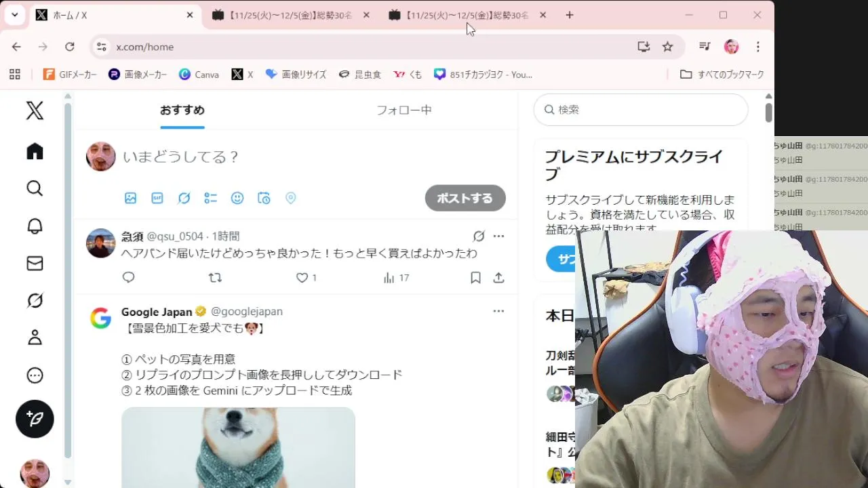
Task: Open Canva bookmark
Action: tap(199, 75)
